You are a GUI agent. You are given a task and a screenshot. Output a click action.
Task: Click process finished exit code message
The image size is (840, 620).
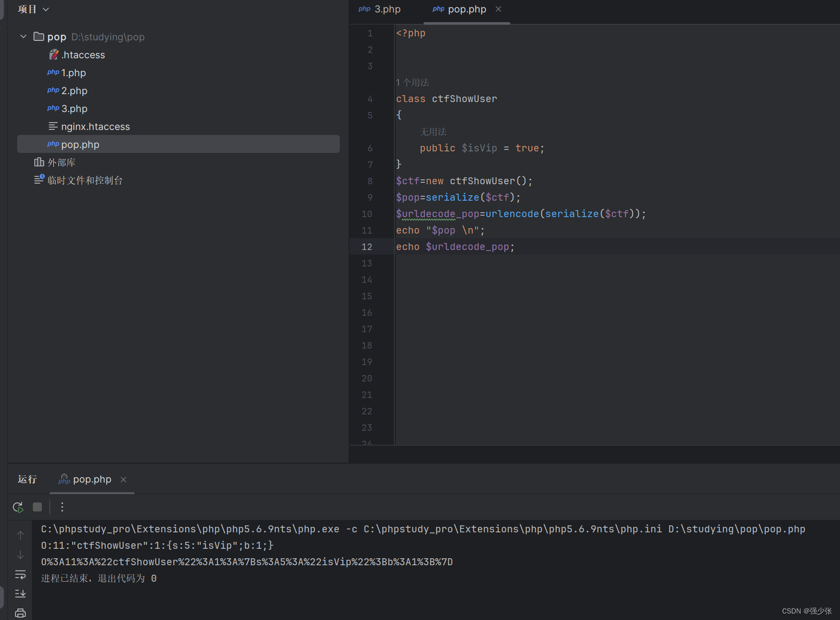[99, 578]
